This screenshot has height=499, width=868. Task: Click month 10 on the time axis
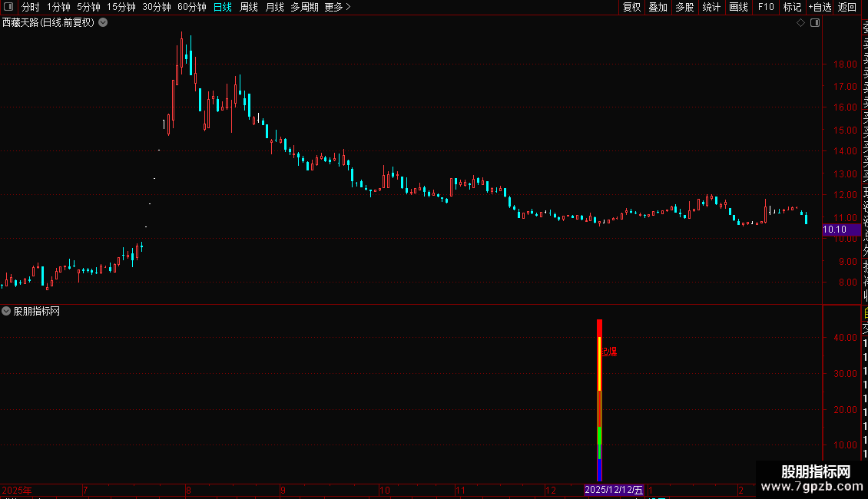coord(385,490)
